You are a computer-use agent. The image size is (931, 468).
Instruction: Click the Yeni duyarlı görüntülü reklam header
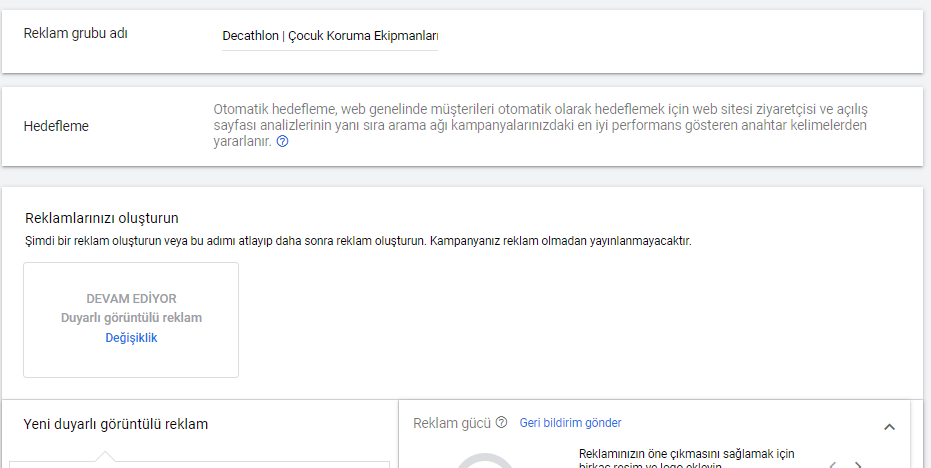tap(115, 424)
